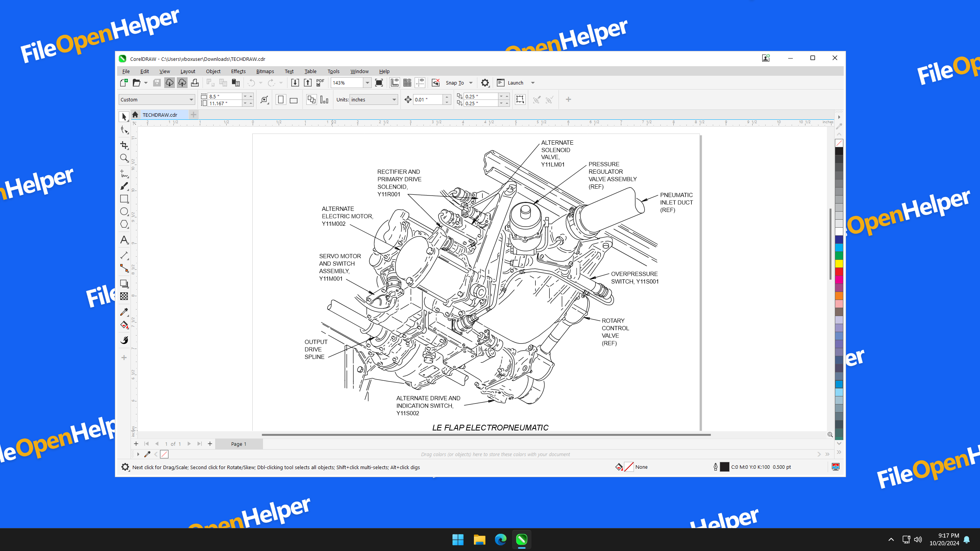Open the Custom page size dropdown
This screenshot has height=551, width=980.
coord(191,100)
